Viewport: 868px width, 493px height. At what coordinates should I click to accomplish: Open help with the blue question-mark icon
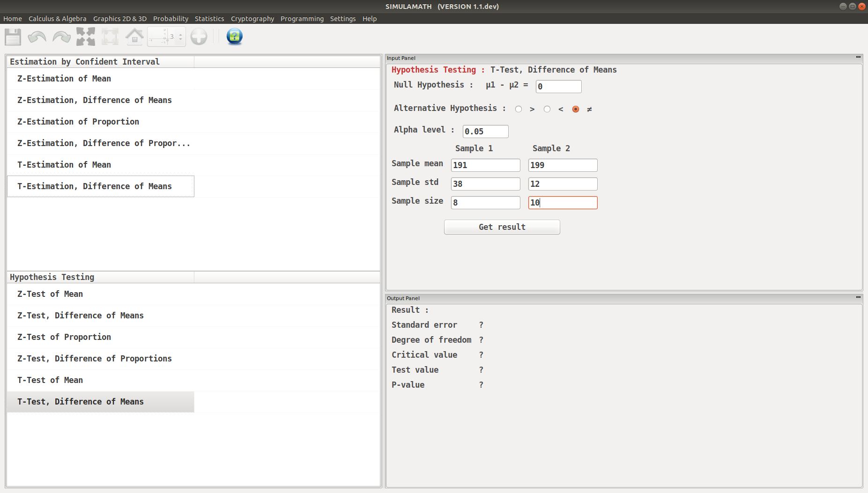(x=235, y=37)
